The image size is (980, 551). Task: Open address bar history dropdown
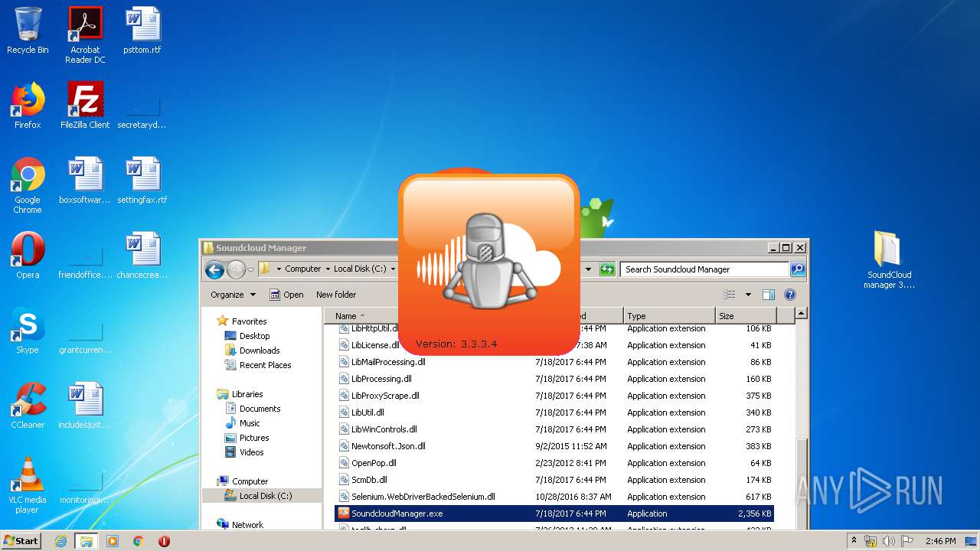(588, 269)
